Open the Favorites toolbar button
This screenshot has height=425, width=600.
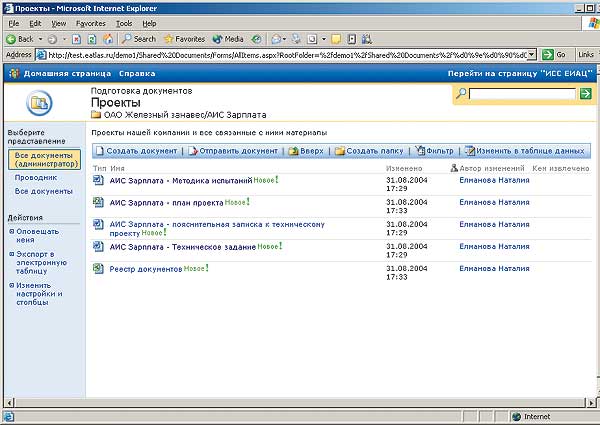(184, 39)
